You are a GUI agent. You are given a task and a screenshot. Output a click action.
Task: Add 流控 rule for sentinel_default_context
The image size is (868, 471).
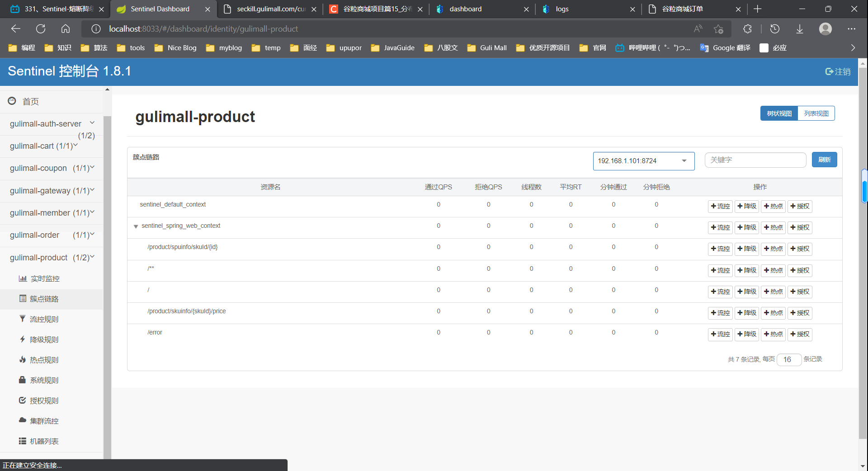(720, 206)
